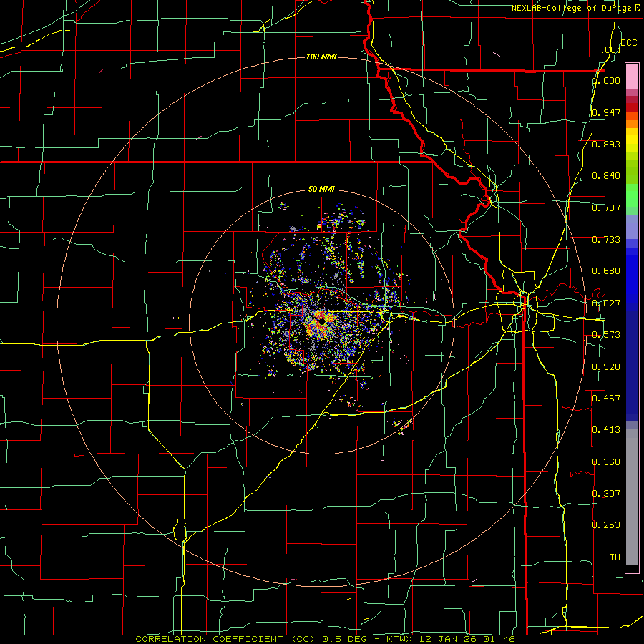Click the 0.787 value on the scale
The width and height of the screenshot is (644, 644).
[606, 208]
